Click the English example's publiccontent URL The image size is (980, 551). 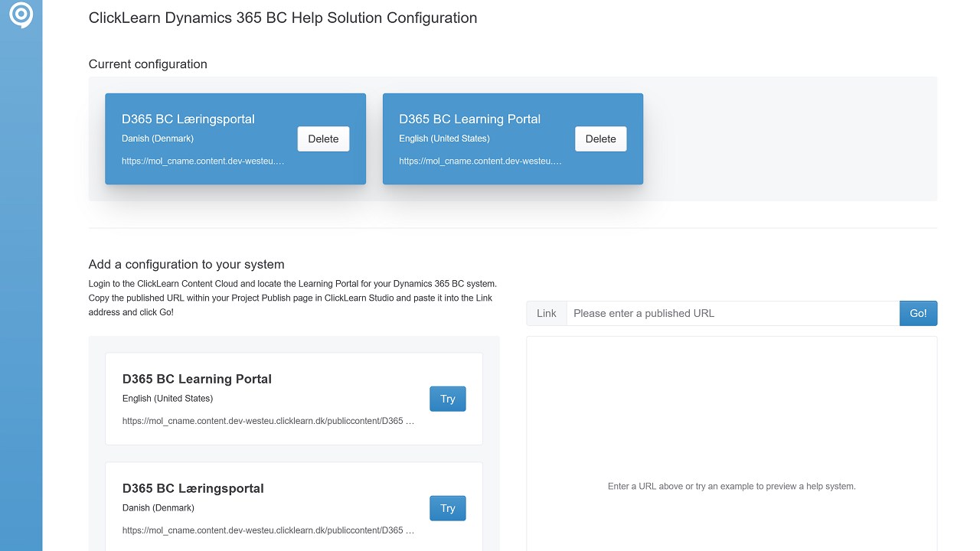pos(268,421)
